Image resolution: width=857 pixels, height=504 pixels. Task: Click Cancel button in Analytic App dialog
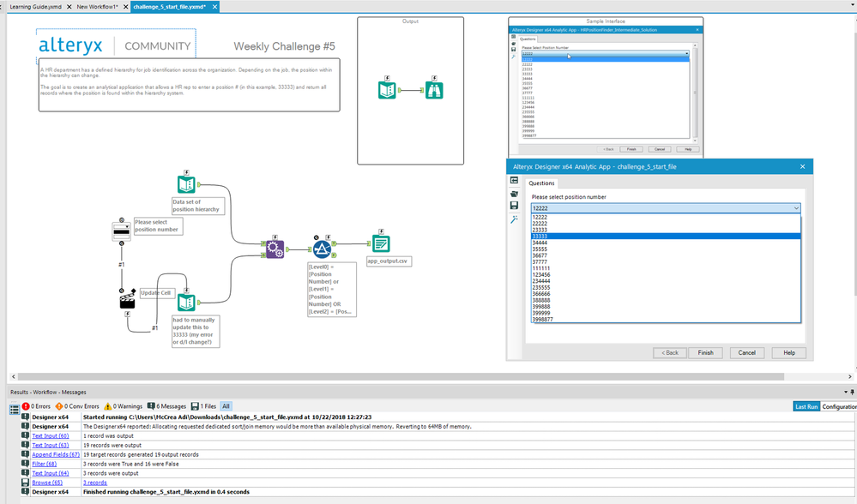(746, 353)
